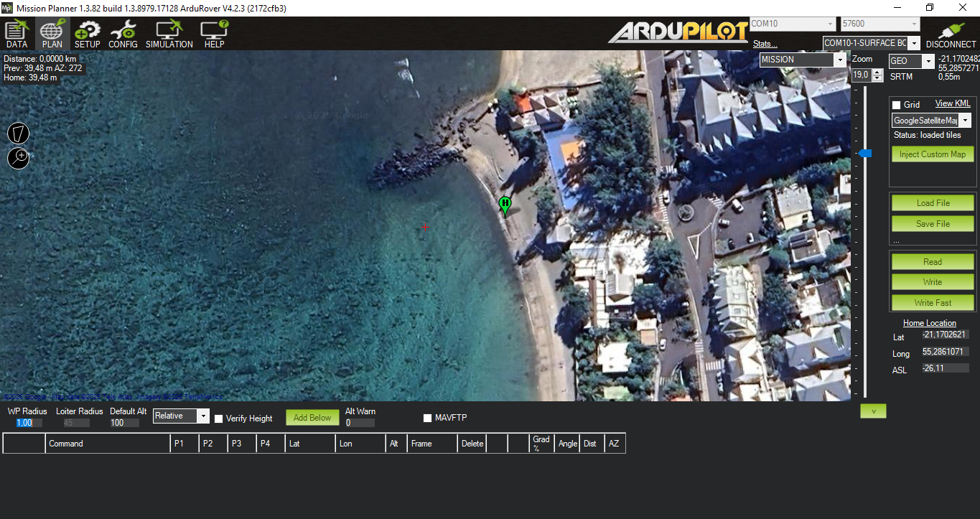Select the PLAN globe icon
This screenshot has height=519, width=980.
click(x=52, y=34)
